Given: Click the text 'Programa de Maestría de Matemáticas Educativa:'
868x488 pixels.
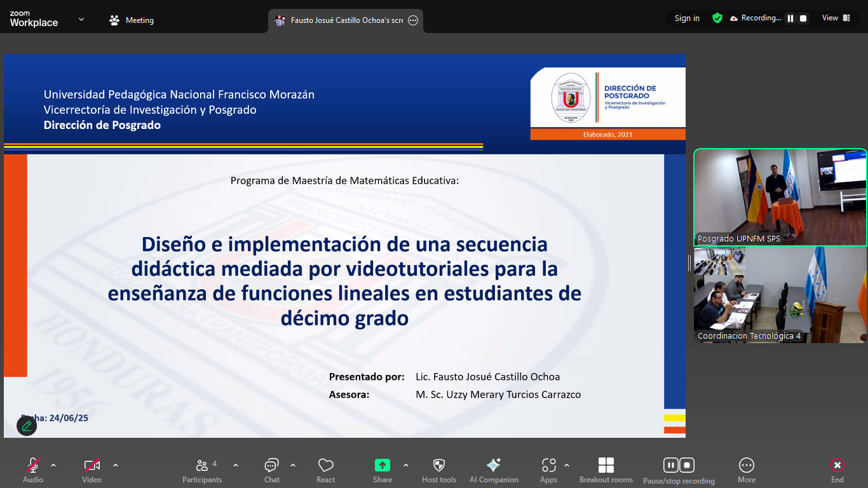Looking at the screenshot, I should [x=344, y=180].
